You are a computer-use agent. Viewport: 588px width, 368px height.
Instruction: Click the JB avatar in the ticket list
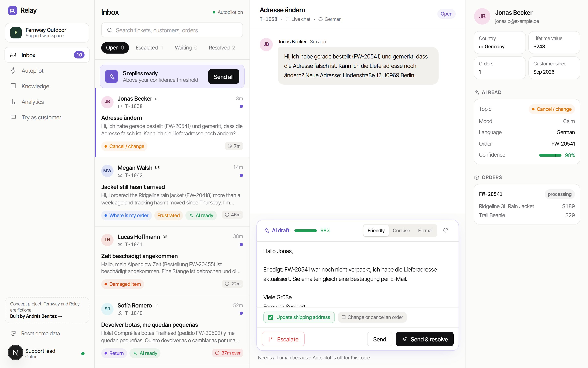(x=107, y=102)
